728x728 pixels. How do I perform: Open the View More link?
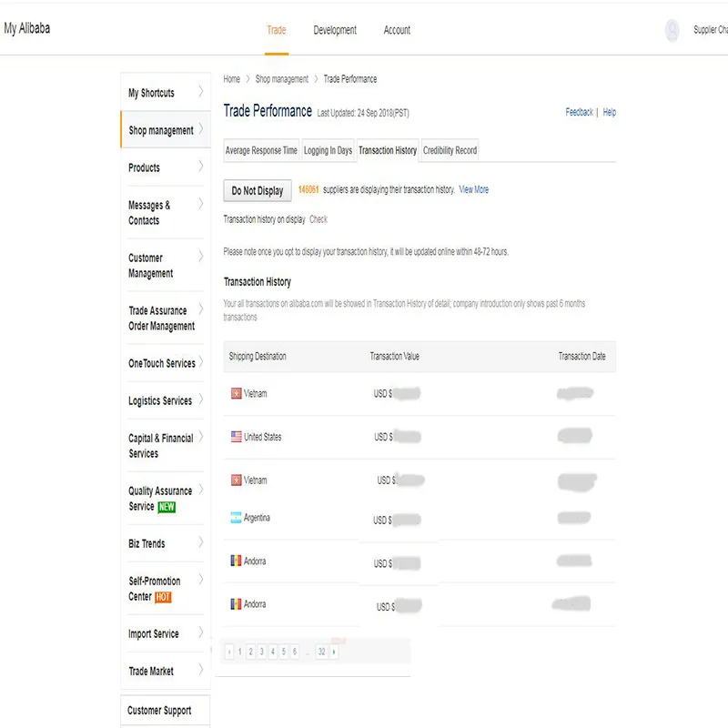(474, 189)
